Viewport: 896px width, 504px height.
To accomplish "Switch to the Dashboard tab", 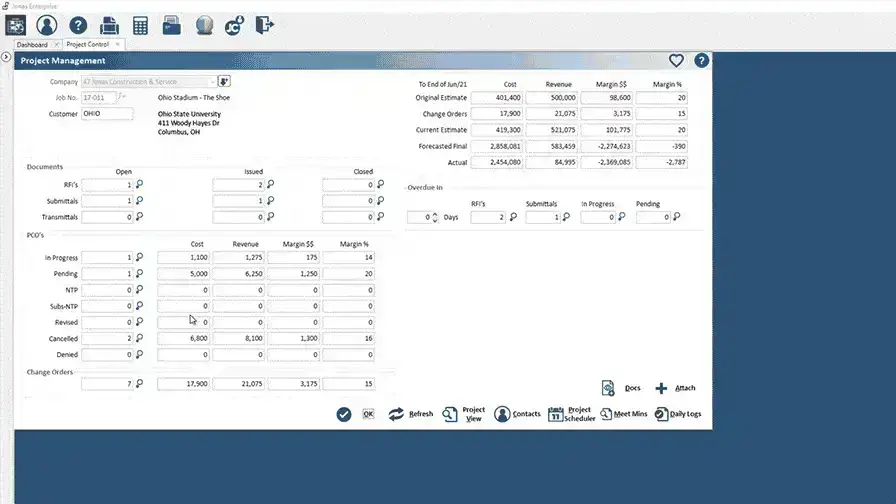I will pyautogui.click(x=31, y=45).
